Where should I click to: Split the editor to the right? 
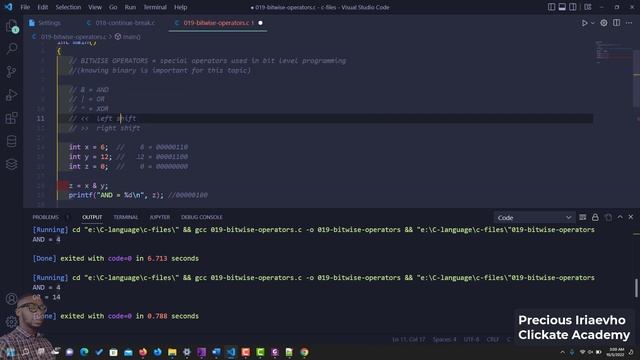point(616,23)
